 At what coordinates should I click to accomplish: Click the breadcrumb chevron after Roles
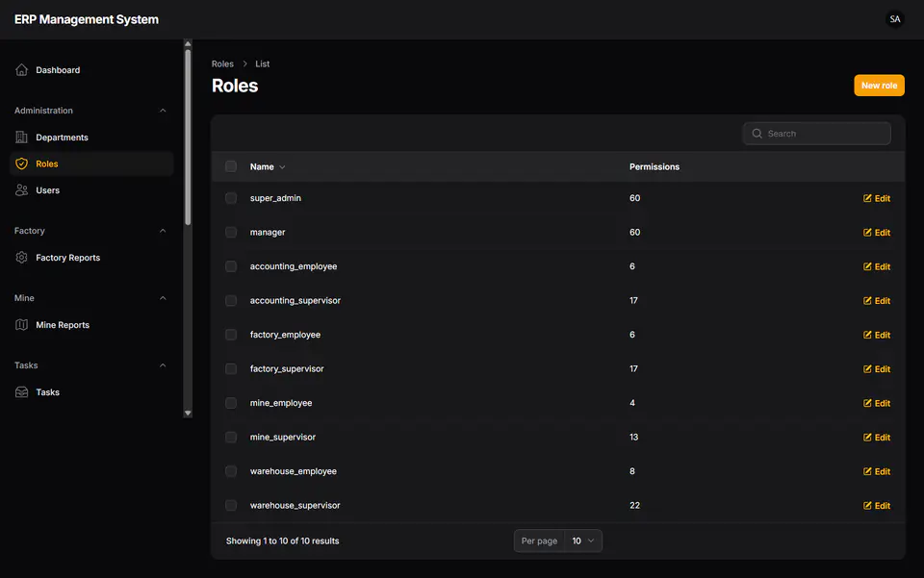pos(245,63)
